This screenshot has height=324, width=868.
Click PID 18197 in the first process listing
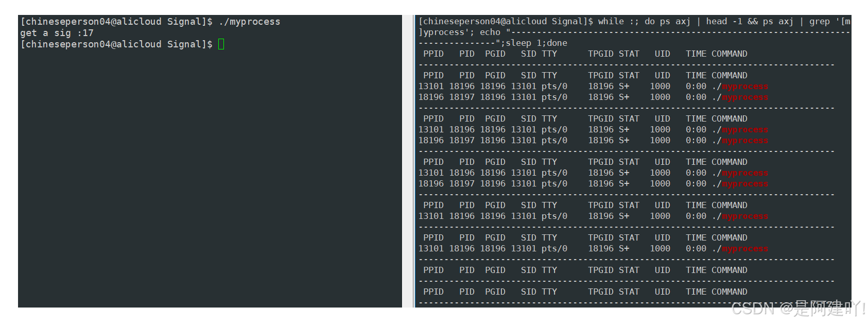[461, 97]
